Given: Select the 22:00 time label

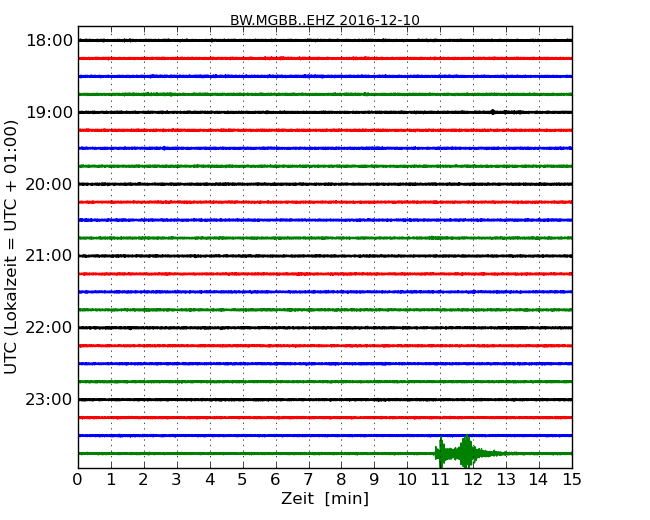Looking at the screenshot, I should click(49, 328).
